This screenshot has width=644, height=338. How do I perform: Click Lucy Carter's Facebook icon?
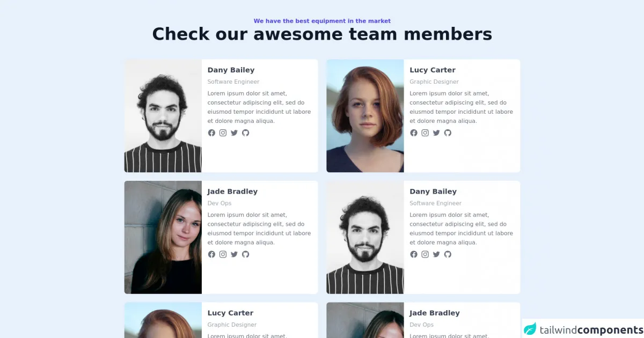click(x=414, y=133)
